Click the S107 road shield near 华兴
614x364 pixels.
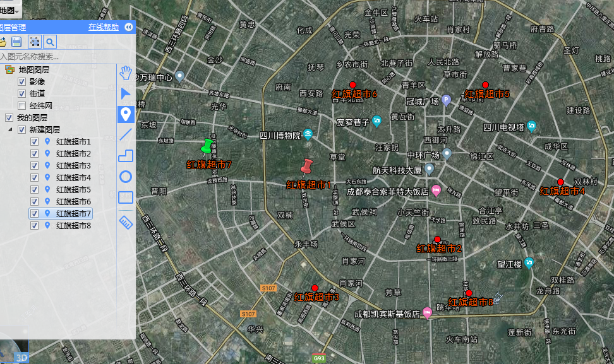pos(248,314)
